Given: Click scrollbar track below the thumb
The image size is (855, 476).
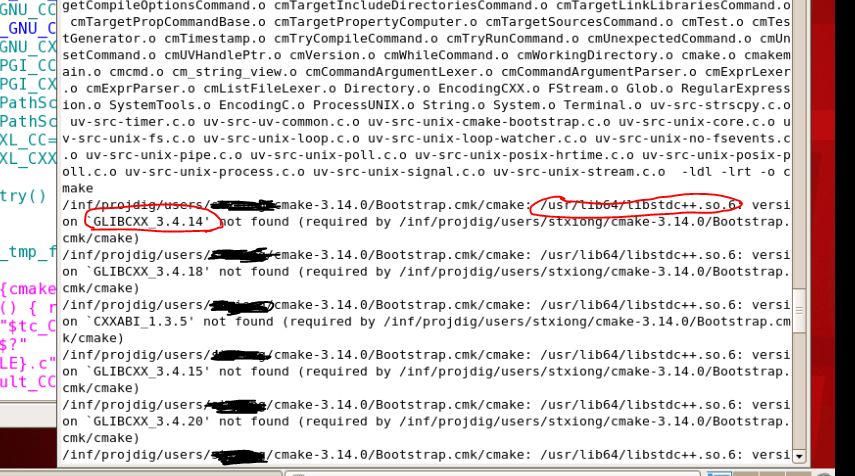Looking at the screenshot, I should (x=799, y=391).
